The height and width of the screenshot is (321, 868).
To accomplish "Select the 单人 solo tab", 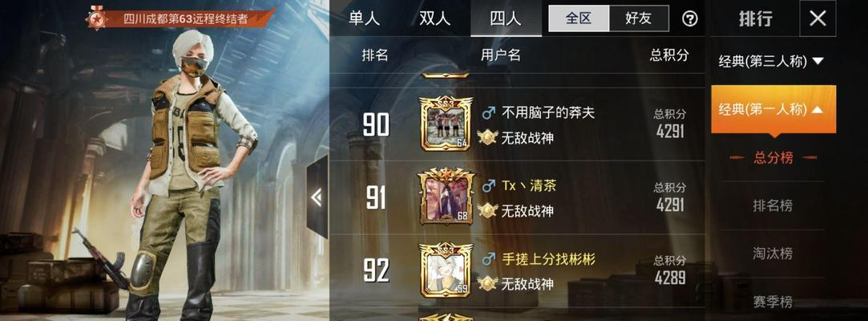I will tap(364, 18).
